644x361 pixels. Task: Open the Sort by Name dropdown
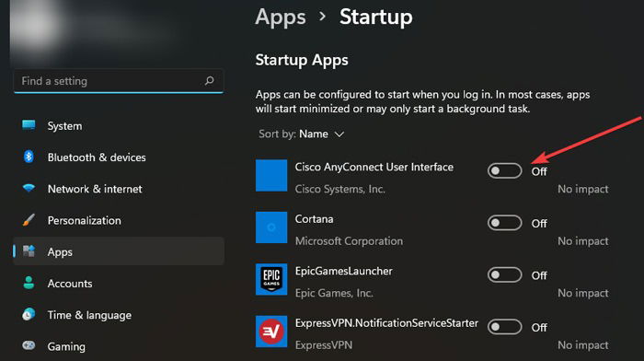pos(302,134)
